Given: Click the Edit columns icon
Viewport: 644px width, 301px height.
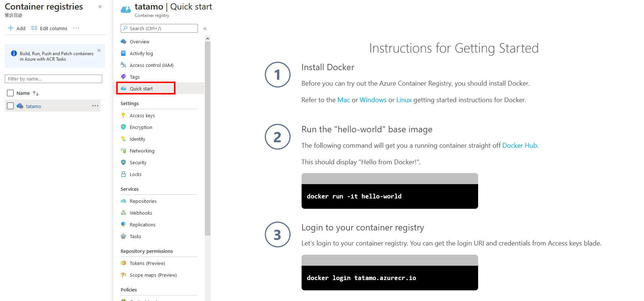Looking at the screenshot, I should (34, 28).
